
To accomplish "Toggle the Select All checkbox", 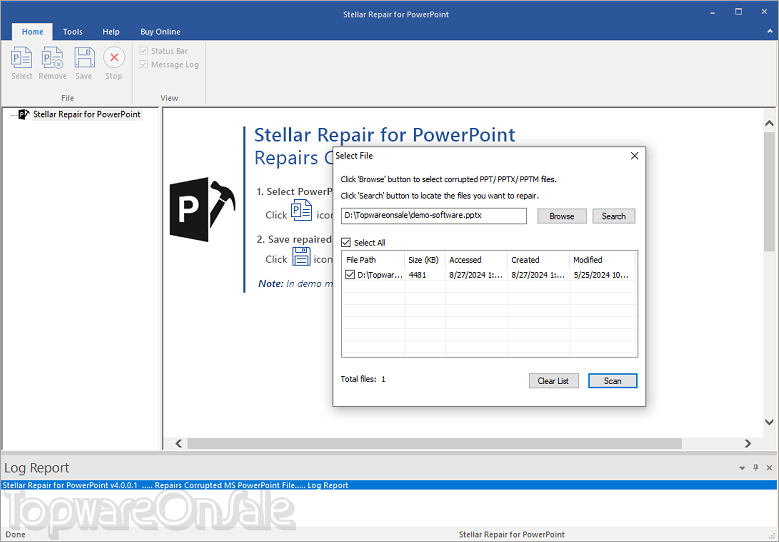I will [346, 242].
